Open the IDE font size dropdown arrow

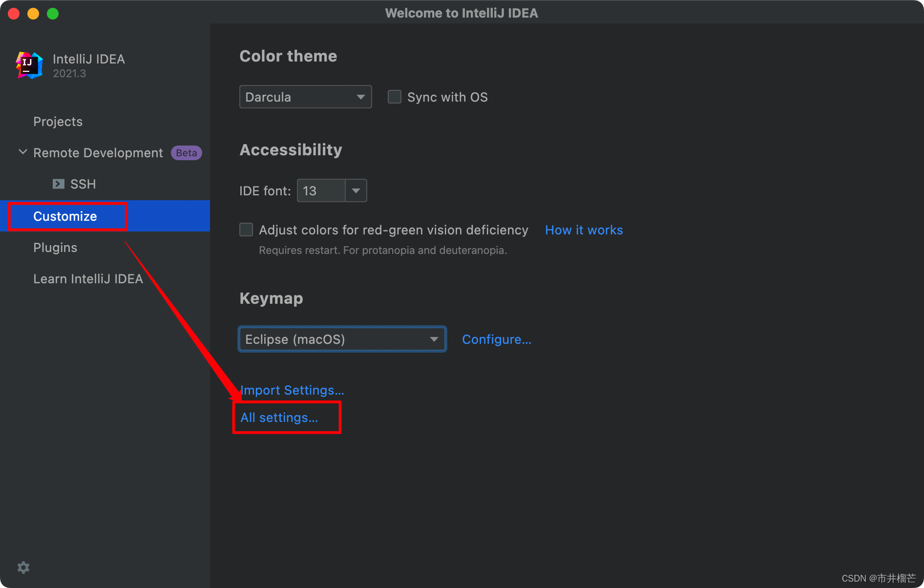coord(356,190)
